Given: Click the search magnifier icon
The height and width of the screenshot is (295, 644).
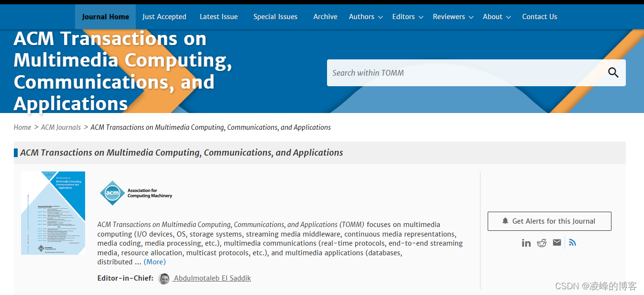Looking at the screenshot, I should click(x=613, y=73).
